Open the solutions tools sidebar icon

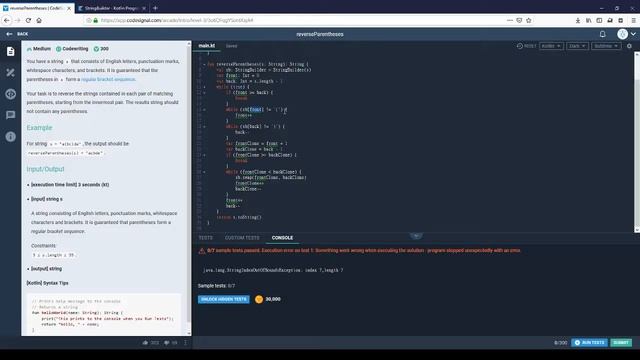point(11,73)
